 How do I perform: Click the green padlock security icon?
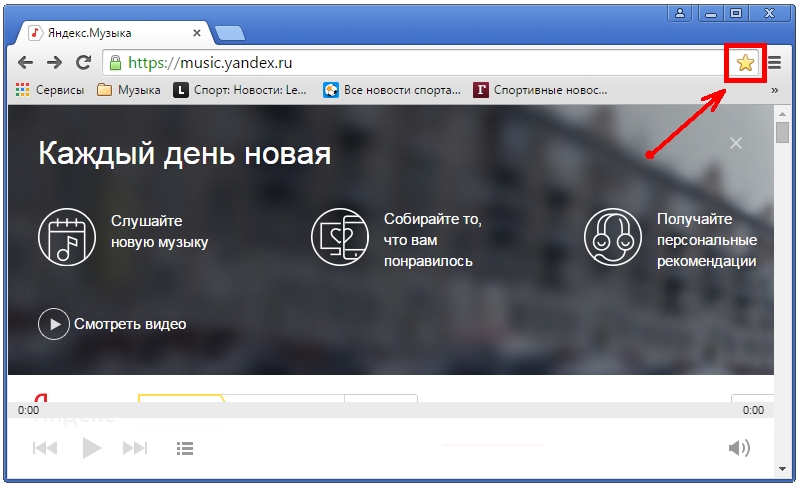pyautogui.click(x=115, y=63)
